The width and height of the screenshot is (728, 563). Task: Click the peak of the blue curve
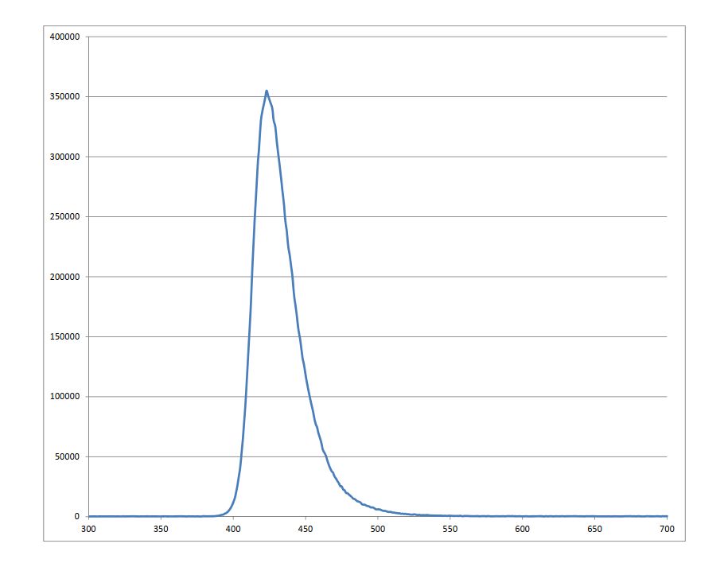pos(267,91)
